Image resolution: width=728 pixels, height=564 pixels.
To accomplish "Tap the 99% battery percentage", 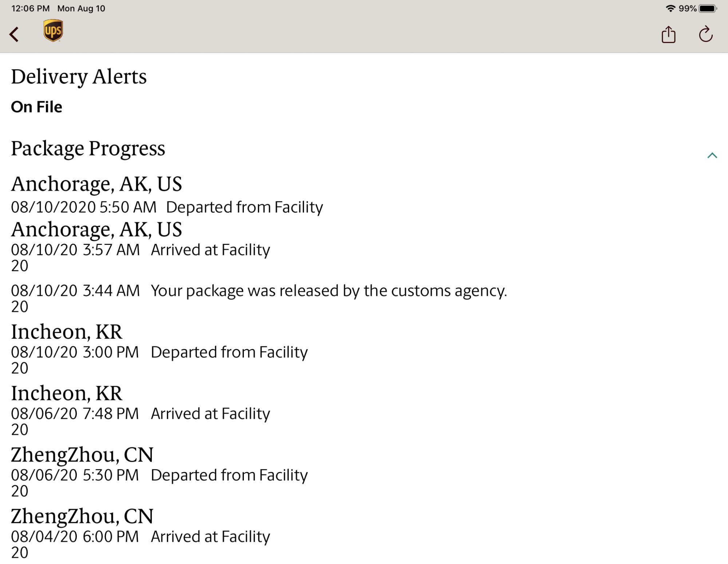I will coord(687,8).
